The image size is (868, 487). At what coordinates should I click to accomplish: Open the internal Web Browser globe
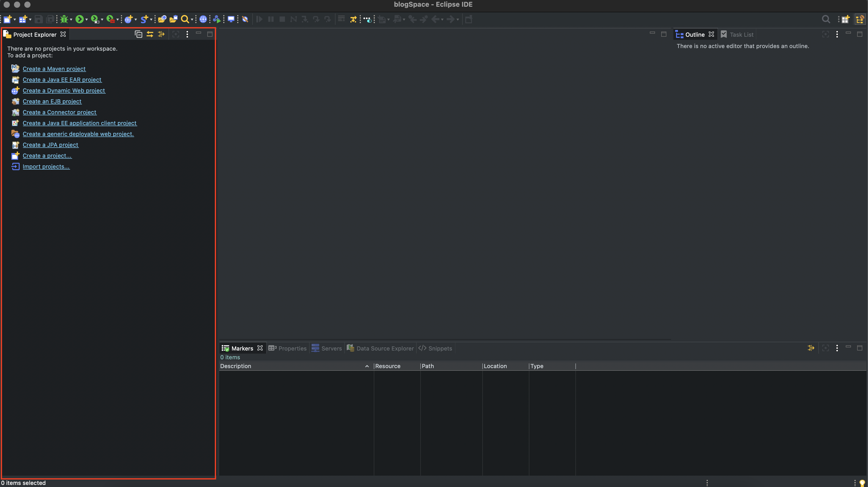[203, 19]
